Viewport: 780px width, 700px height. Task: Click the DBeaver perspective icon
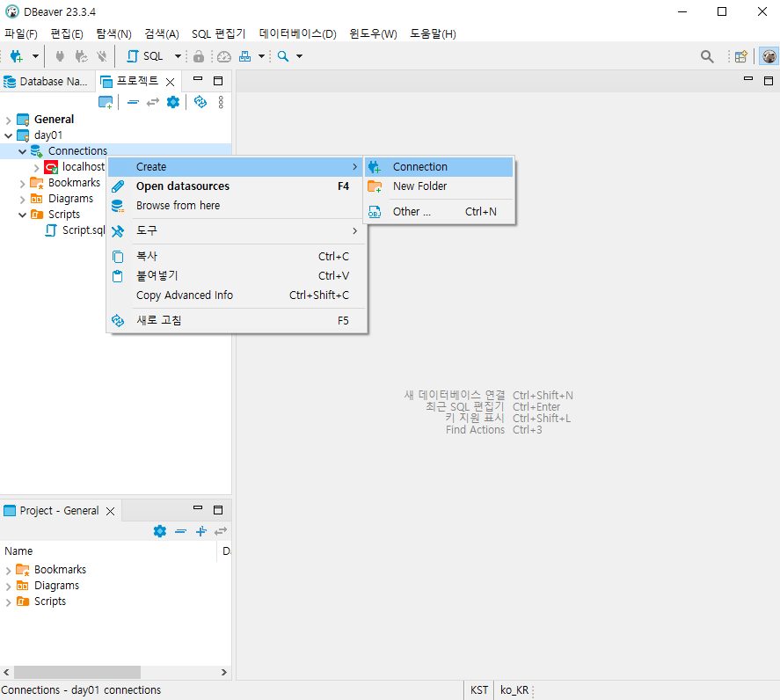tap(769, 56)
